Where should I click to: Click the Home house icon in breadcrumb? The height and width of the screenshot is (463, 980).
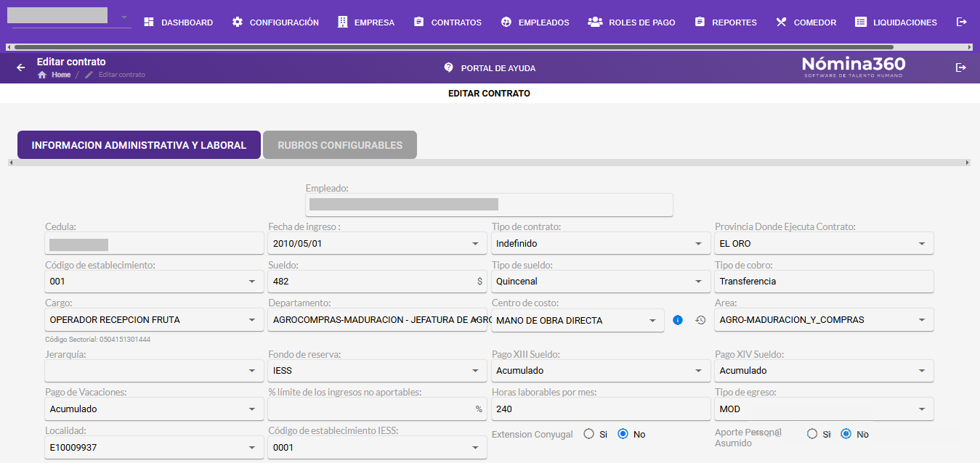click(x=42, y=75)
